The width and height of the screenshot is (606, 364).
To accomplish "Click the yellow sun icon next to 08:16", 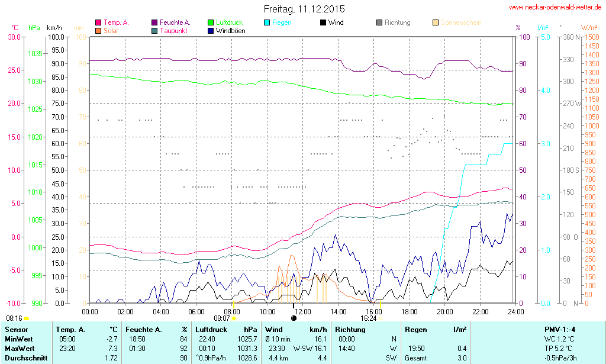I will pos(26,318).
